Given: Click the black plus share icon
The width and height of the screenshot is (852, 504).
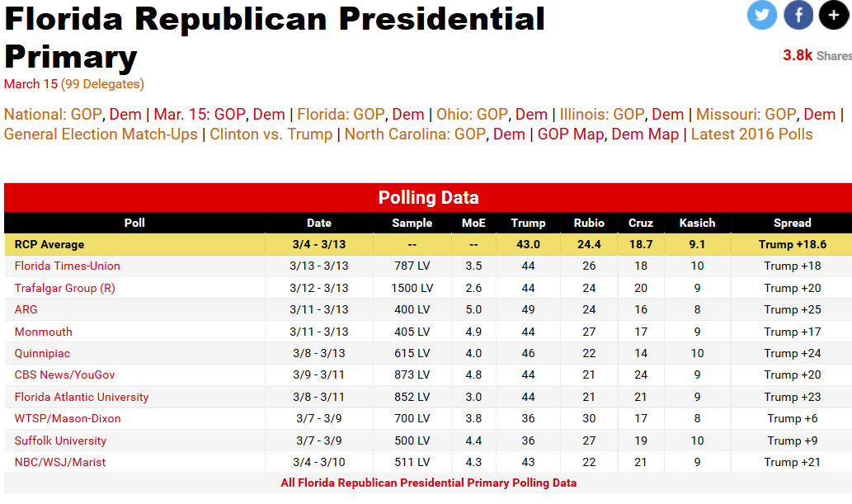Looking at the screenshot, I should point(833,15).
